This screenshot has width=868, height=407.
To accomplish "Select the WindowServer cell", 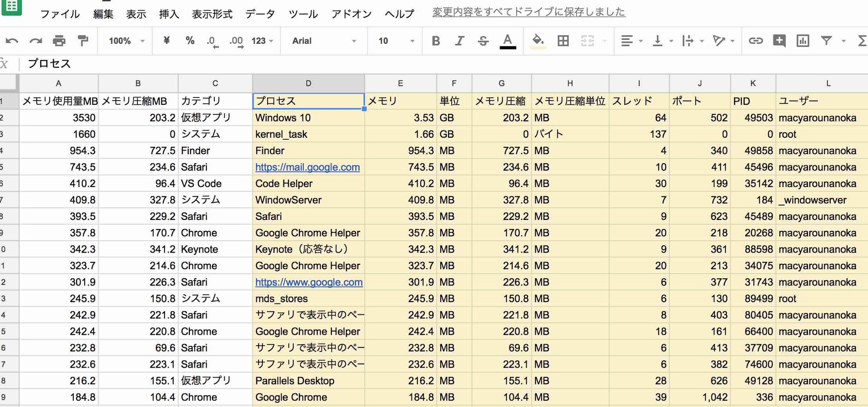I will pos(308,200).
